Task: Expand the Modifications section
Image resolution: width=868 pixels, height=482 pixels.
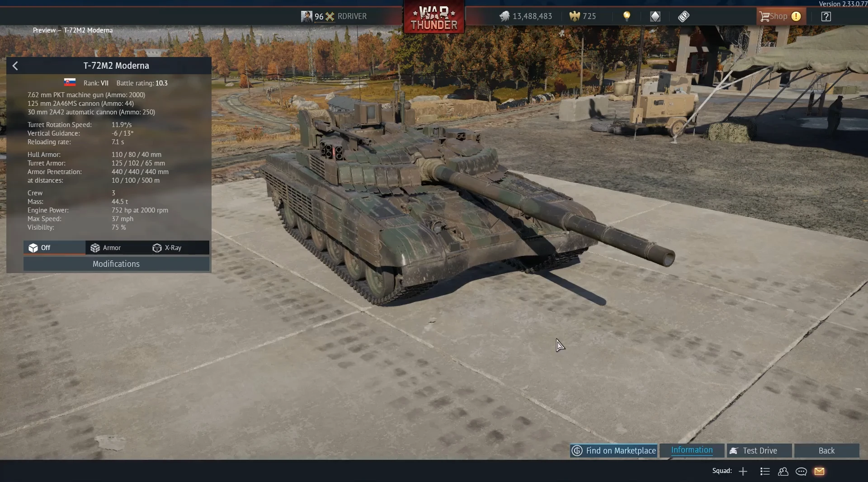Action: pyautogui.click(x=116, y=264)
